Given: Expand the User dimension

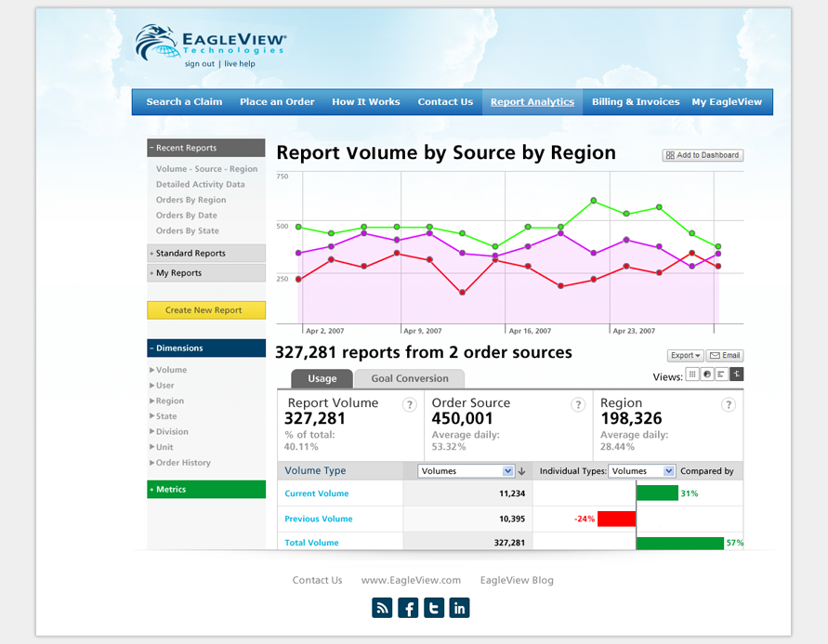Looking at the screenshot, I should [x=162, y=386].
